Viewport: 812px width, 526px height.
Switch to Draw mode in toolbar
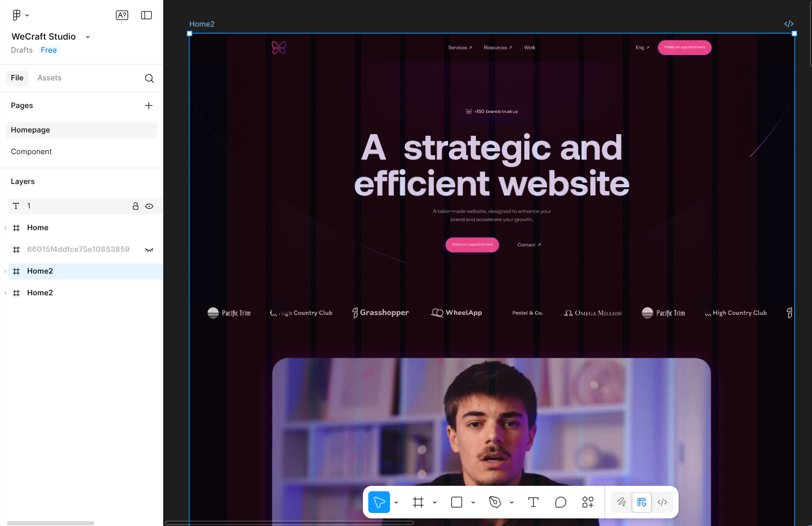[x=622, y=502]
